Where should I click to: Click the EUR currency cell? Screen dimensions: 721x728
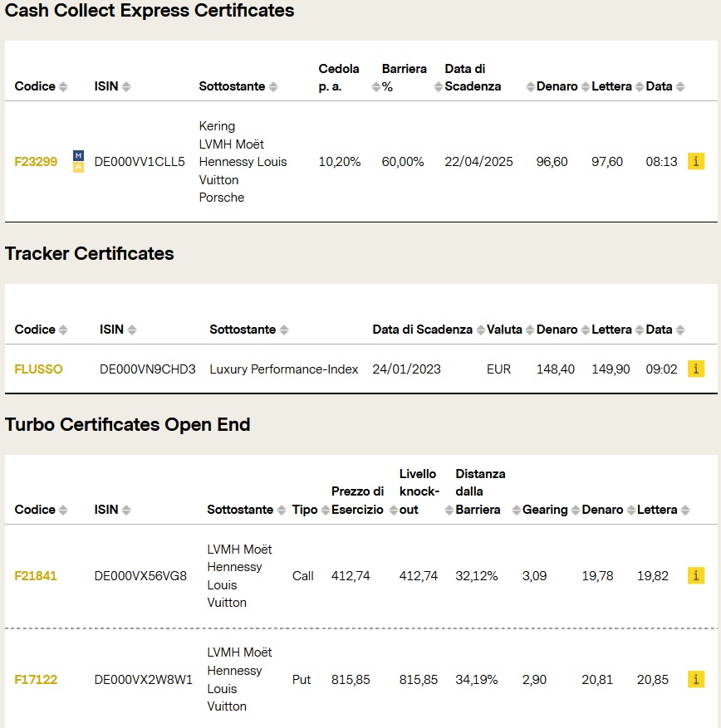(498, 369)
